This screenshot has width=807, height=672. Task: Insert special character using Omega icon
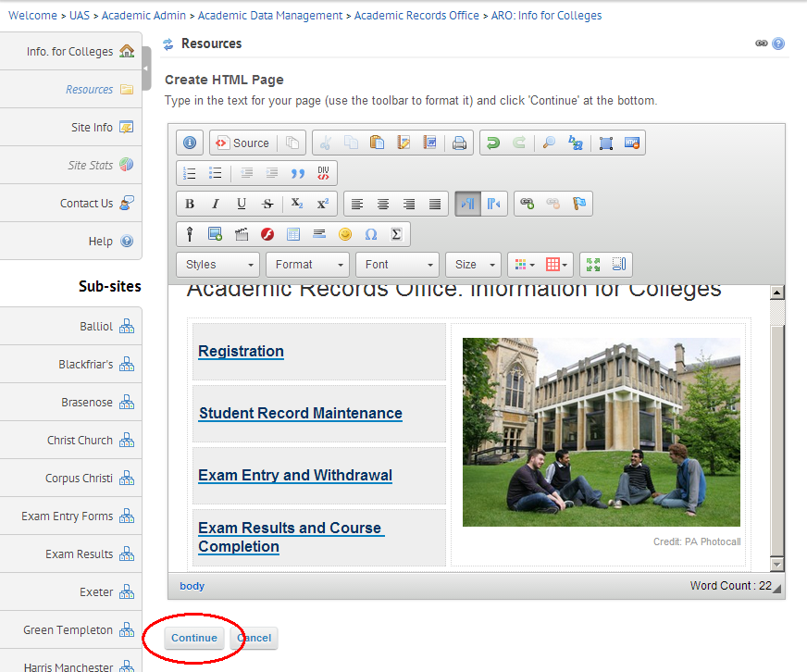coord(371,234)
